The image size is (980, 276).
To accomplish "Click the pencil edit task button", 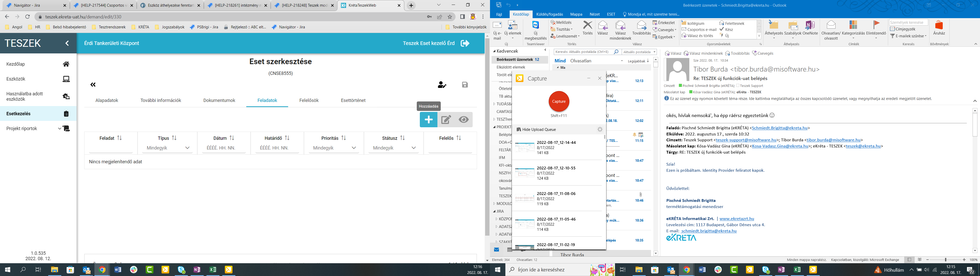I will [x=446, y=120].
